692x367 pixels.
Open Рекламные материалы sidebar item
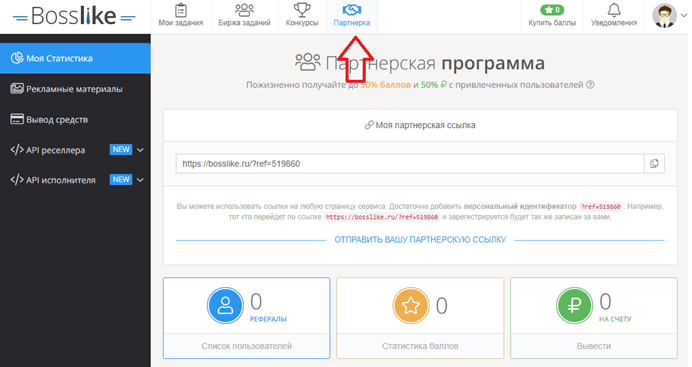click(75, 89)
